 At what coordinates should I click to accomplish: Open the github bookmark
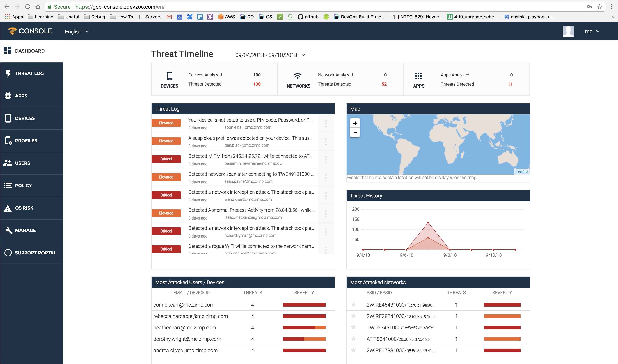pos(308,17)
